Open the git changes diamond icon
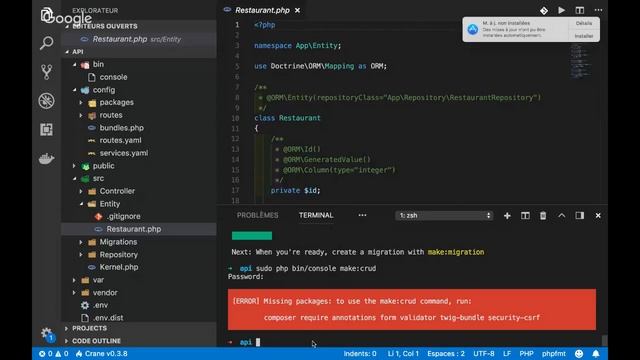 click(x=544, y=11)
